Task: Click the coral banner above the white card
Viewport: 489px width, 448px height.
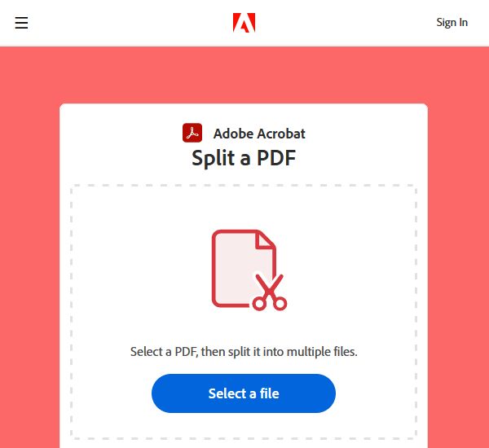Action: pos(244,75)
